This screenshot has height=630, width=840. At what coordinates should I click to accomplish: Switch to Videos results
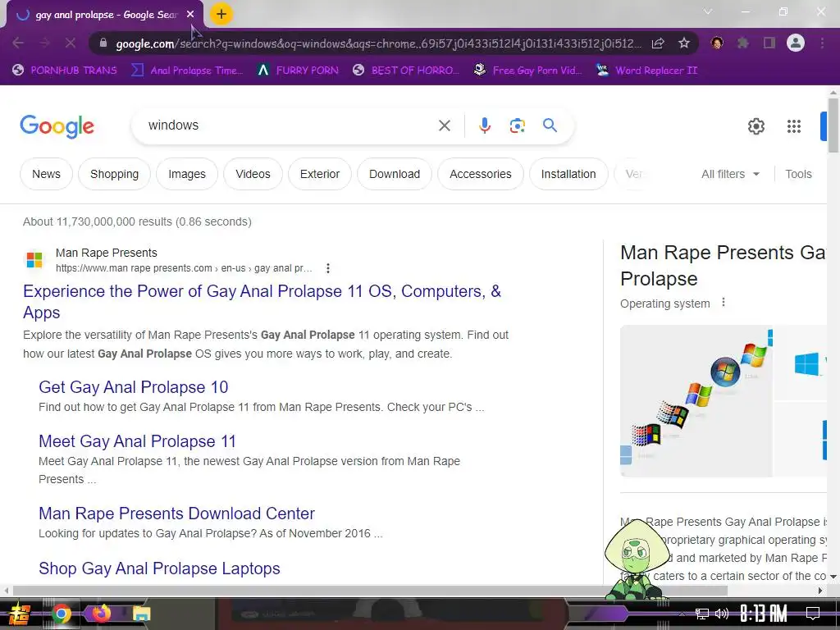pyautogui.click(x=253, y=174)
